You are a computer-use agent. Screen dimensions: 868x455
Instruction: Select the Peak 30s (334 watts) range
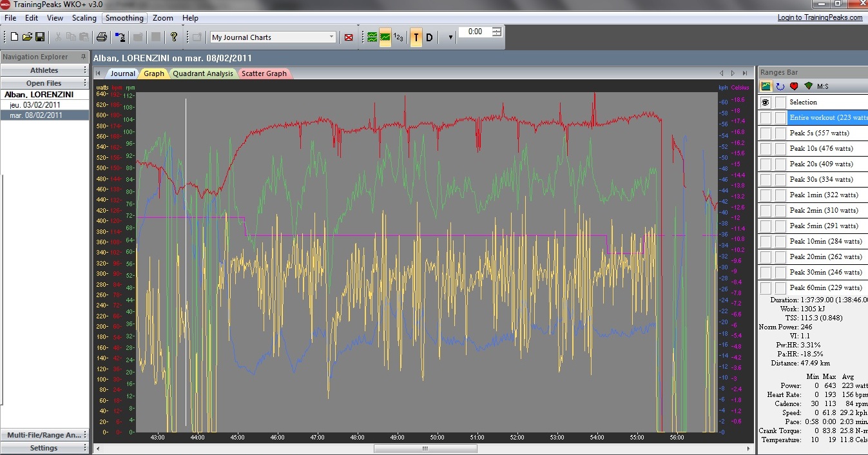(x=827, y=179)
